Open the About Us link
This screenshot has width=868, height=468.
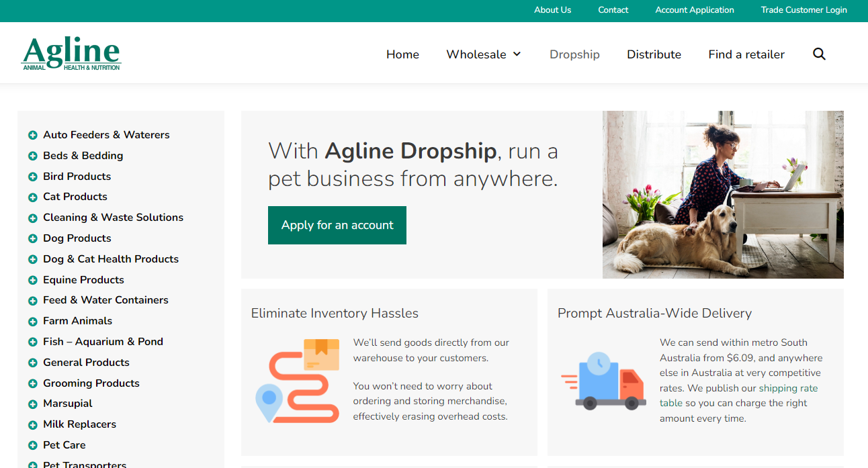552,10
